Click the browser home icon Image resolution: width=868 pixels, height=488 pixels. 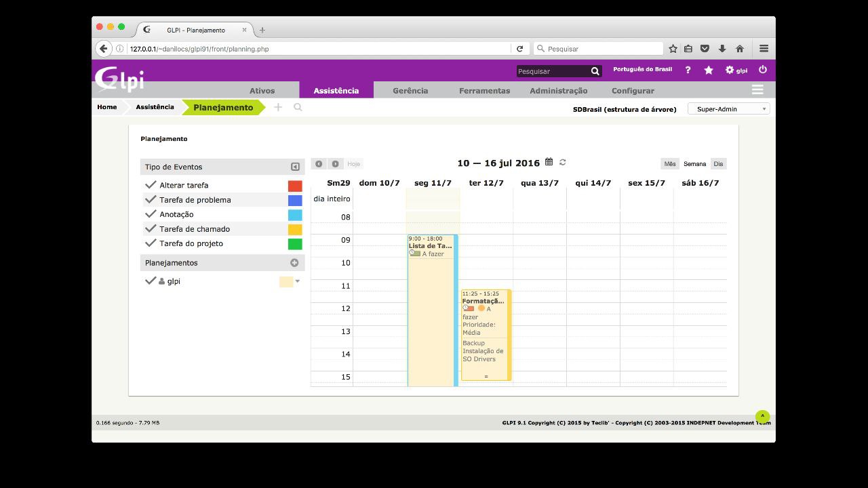tap(740, 49)
